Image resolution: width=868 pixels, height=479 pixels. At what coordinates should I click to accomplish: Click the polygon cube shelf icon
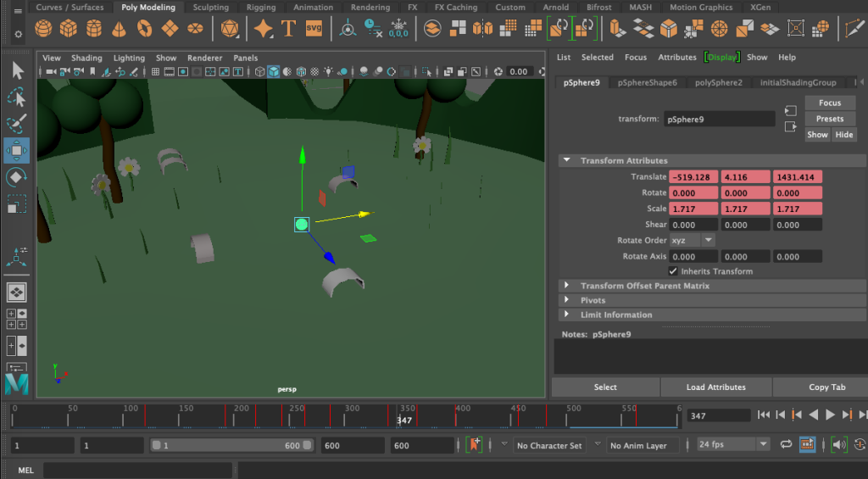pos(69,29)
